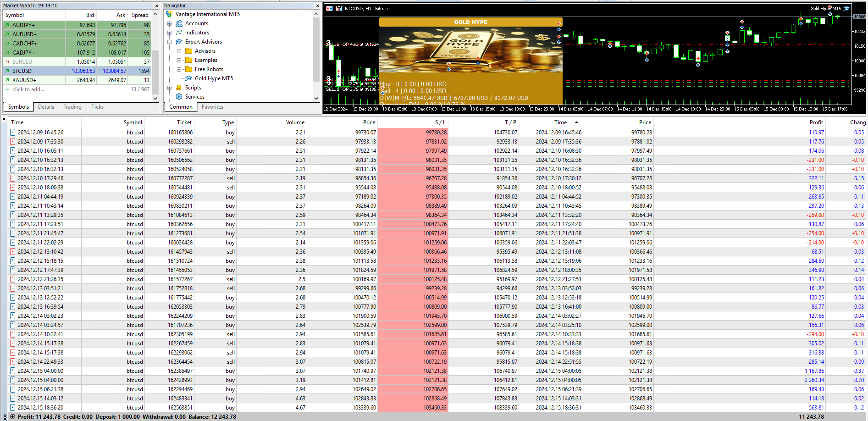Select the BTCUSD row in Market Watch
The height and width of the screenshot is (421, 868).
pos(77,71)
